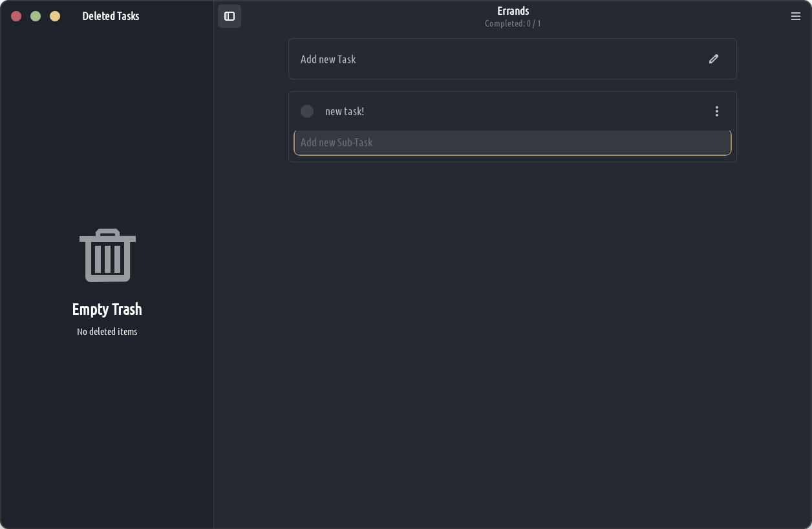The width and height of the screenshot is (812, 529).
Task: Click the 'Completed: 0 / 1' subtitle
Action: pos(513,24)
